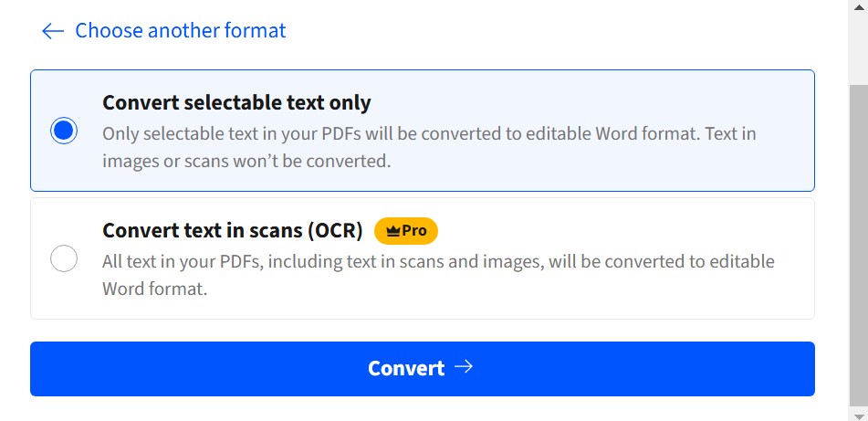The height and width of the screenshot is (421, 868).
Task: Select the OCR option card
Action: click(423, 258)
